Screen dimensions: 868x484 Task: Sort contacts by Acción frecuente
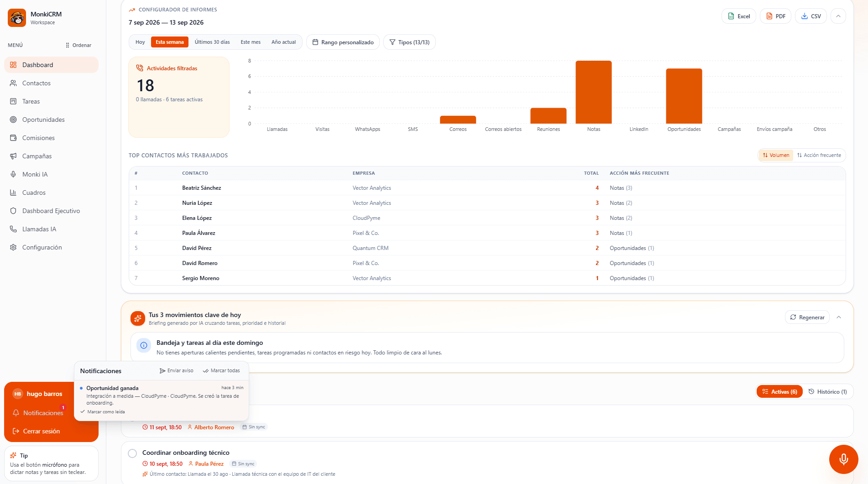pos(819,155)
